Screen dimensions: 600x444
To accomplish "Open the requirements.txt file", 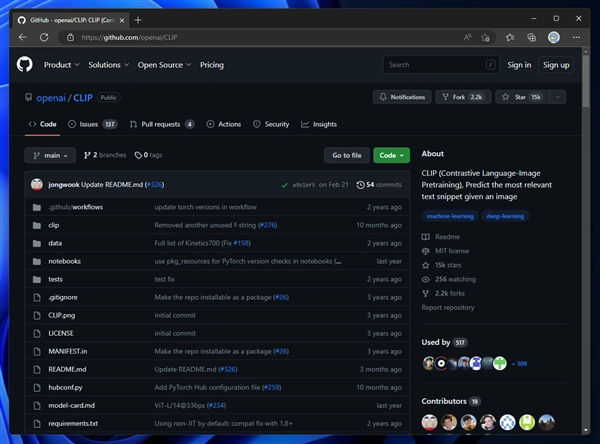I will click(x=73, y=423).
